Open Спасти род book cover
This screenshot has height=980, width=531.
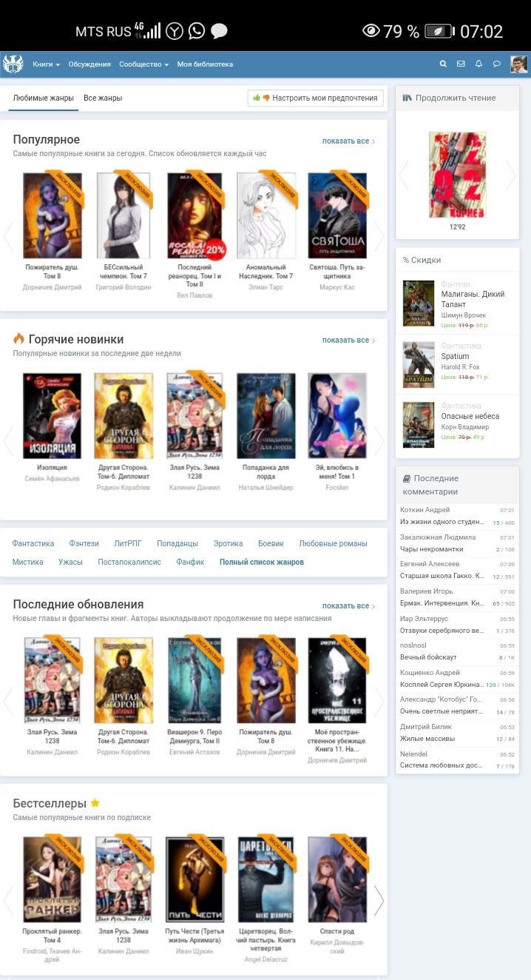tap(337, 879)
